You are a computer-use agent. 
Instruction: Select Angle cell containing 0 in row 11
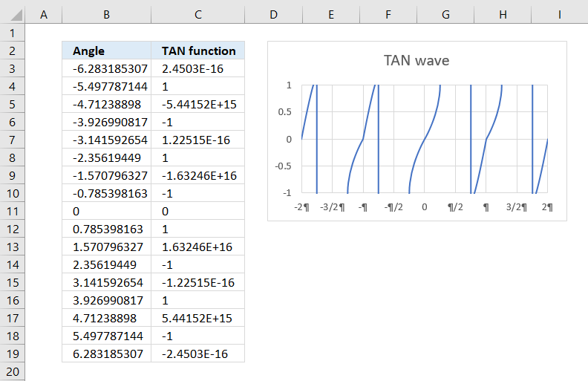point(106,211)
